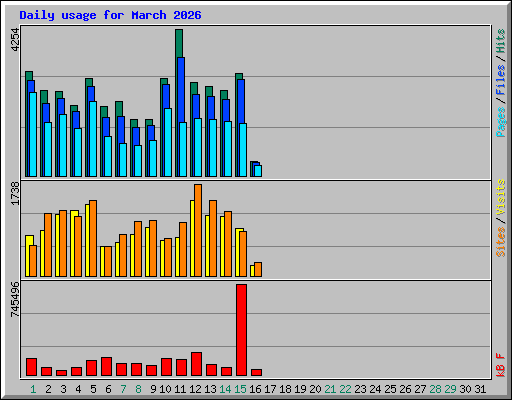Click the tallest orange Sites bar, day 12
This screenshot has width=512, height=400.
198,230
